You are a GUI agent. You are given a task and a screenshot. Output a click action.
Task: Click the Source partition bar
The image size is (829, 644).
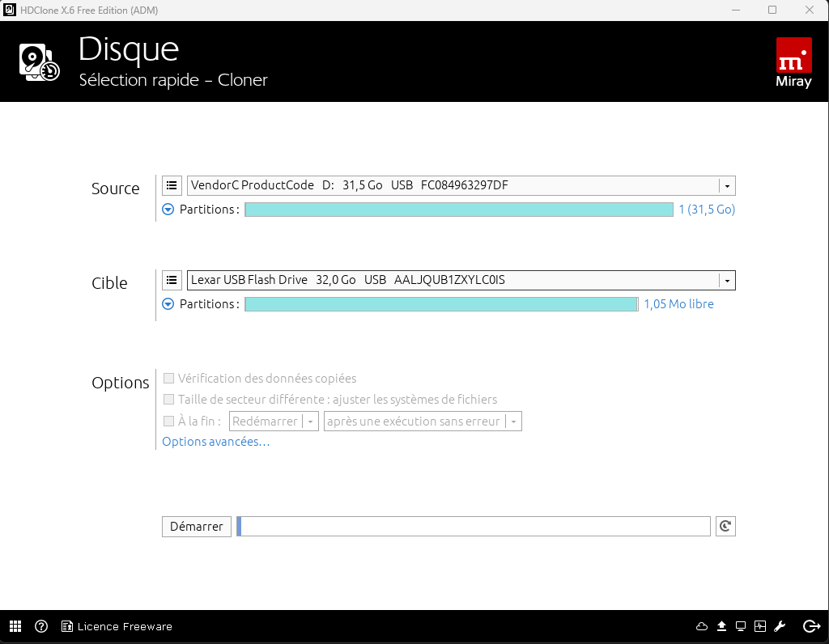[x=458, y=210]
